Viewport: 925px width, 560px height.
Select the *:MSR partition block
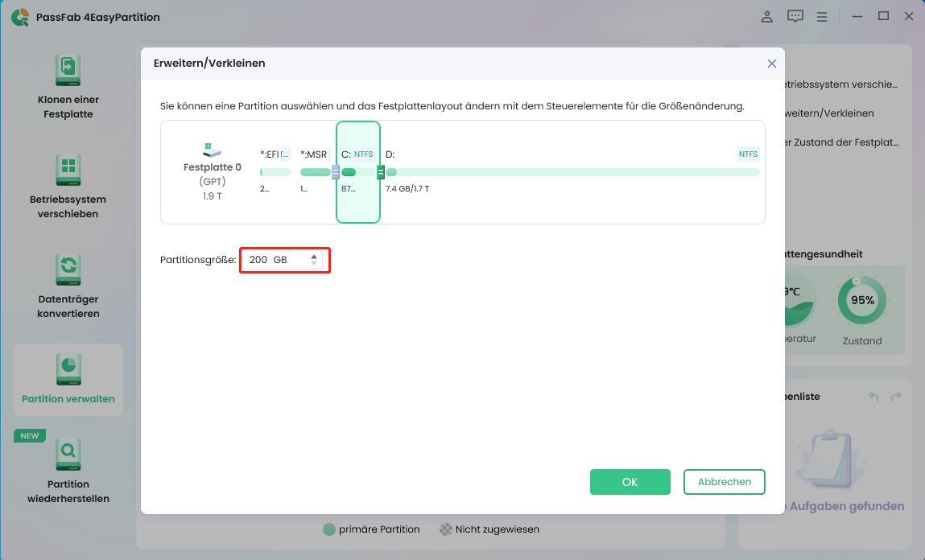(x=315, y=172)
